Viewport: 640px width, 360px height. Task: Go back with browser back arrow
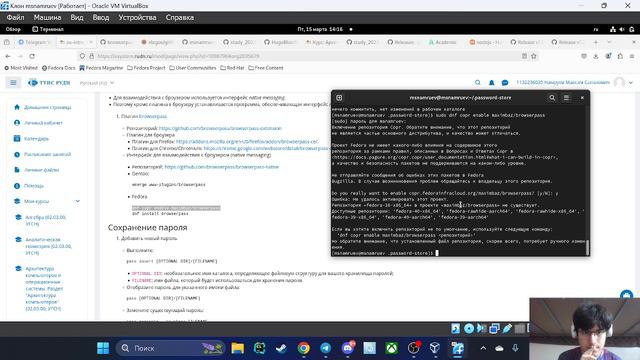point(8,56)
